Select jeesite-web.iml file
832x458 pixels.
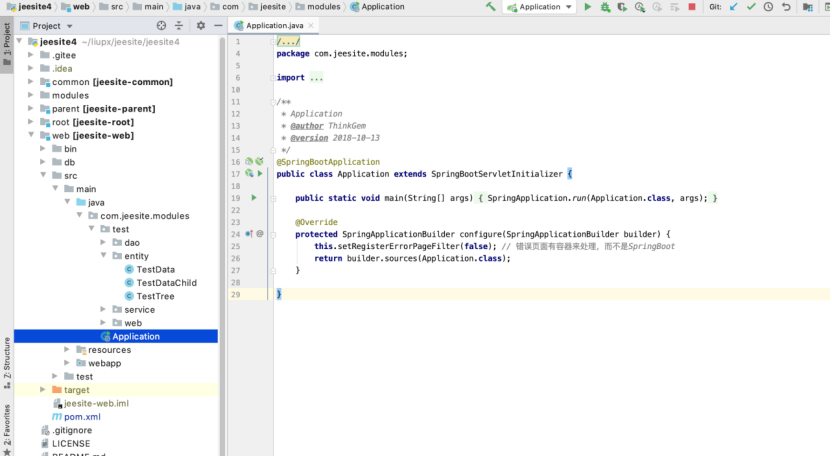click(x=91, y=403)
